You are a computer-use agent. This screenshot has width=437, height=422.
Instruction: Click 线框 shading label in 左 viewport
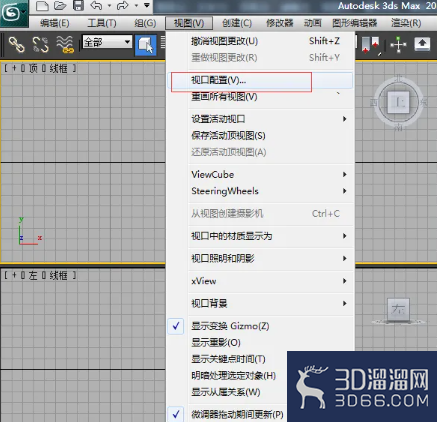58,275
